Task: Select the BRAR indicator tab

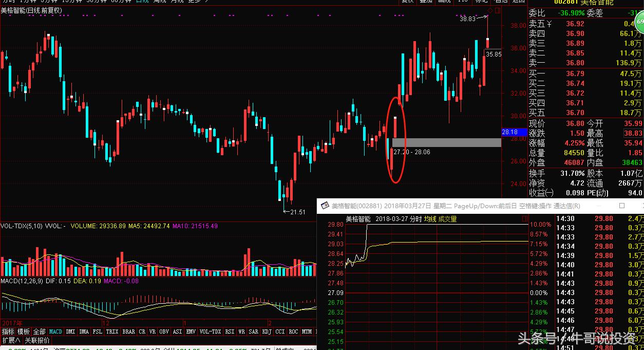Action: click(x=128, y=331)
